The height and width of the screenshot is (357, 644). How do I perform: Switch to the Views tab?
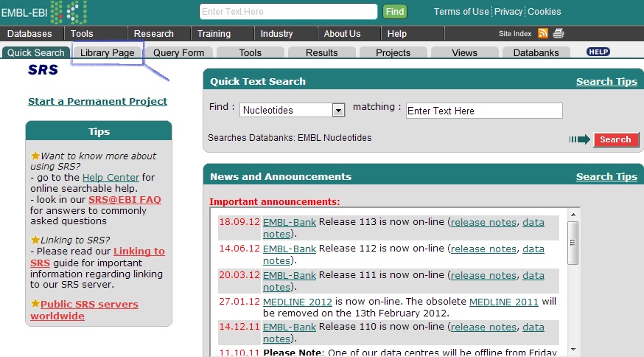[464, 52]
